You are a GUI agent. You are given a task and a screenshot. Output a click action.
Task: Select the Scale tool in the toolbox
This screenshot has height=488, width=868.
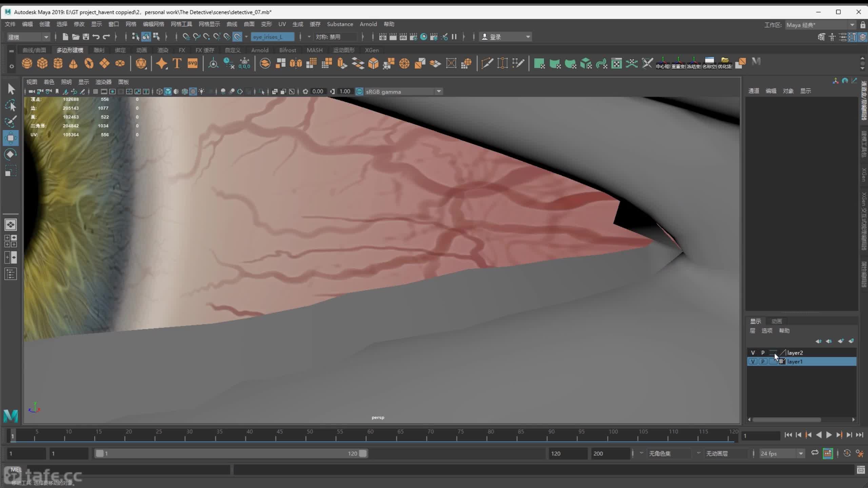[x=11, y=171]
